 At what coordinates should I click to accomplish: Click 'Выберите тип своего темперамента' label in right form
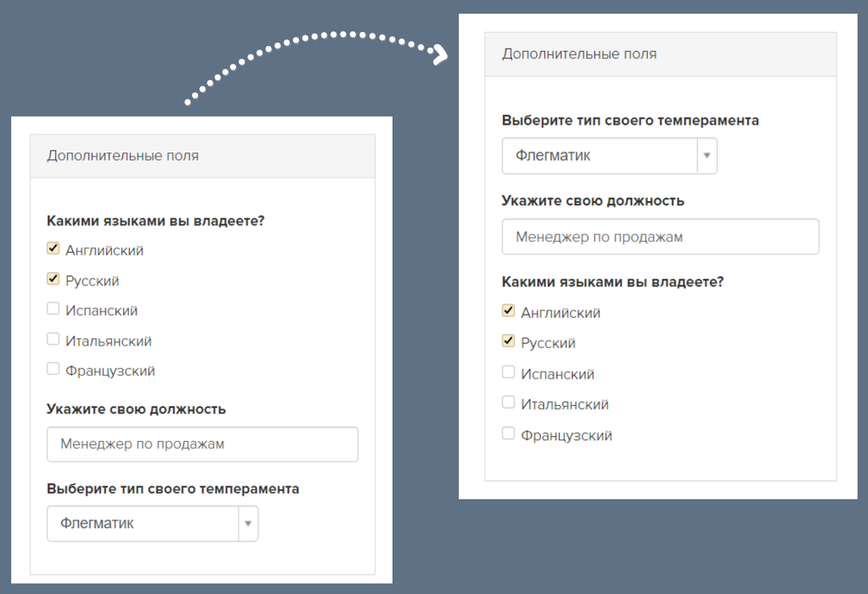[x=630, y=120]
